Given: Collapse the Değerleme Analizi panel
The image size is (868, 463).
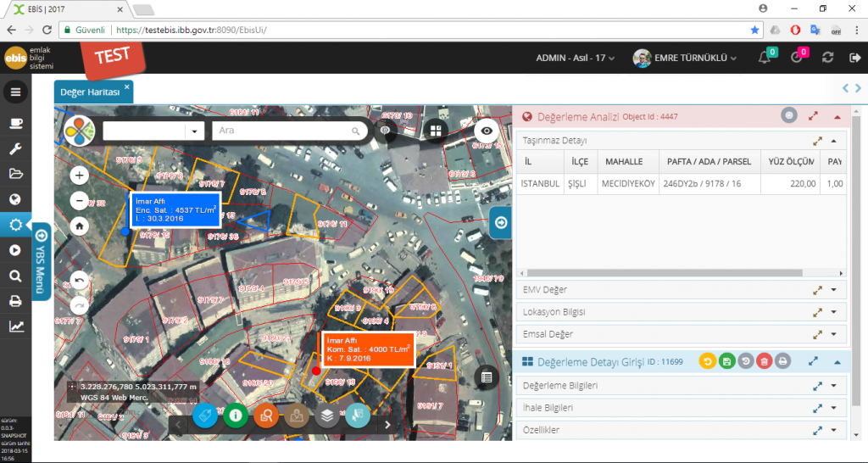Looking at the screenshot, I should 837,117.
